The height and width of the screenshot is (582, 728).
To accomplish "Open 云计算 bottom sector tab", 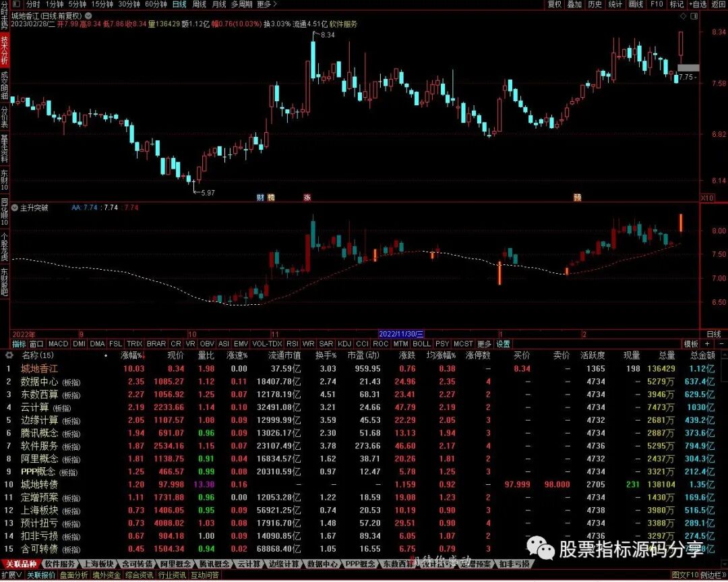I will [x=249, y=564].
